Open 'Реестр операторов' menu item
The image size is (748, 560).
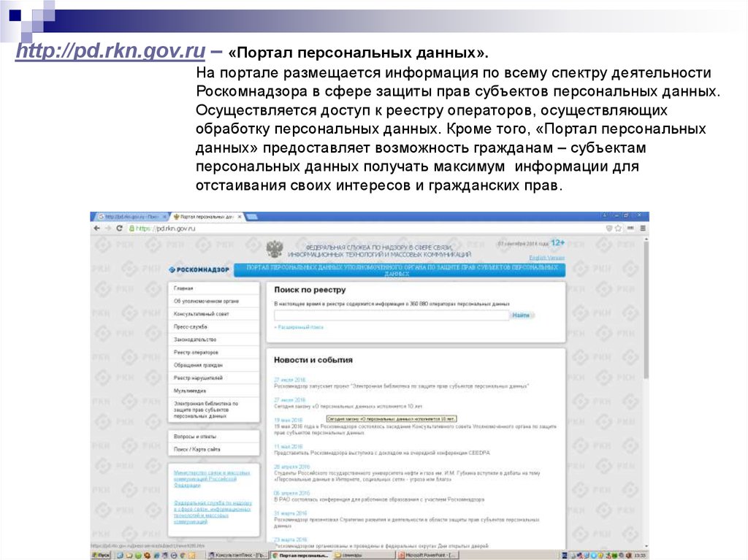click(214, 353)
